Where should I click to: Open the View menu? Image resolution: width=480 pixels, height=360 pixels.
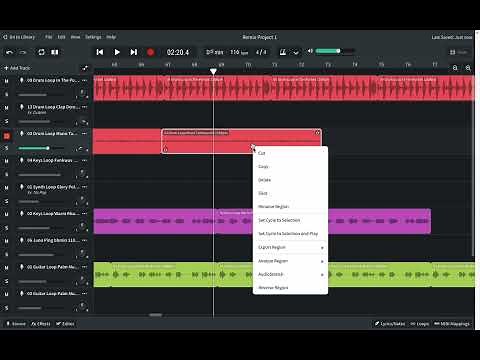pos(75,37)
